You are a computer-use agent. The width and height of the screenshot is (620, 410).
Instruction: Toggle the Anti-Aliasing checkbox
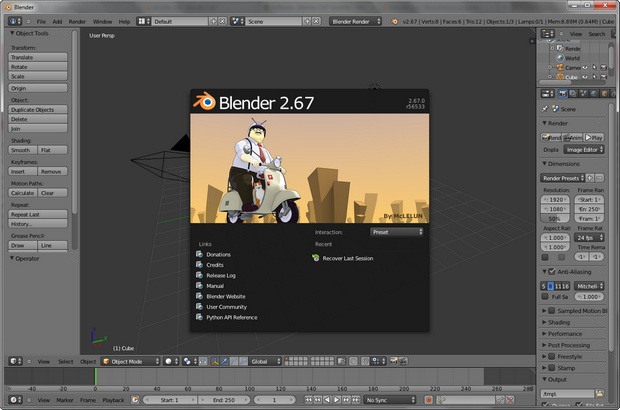(x=552, y=272)
